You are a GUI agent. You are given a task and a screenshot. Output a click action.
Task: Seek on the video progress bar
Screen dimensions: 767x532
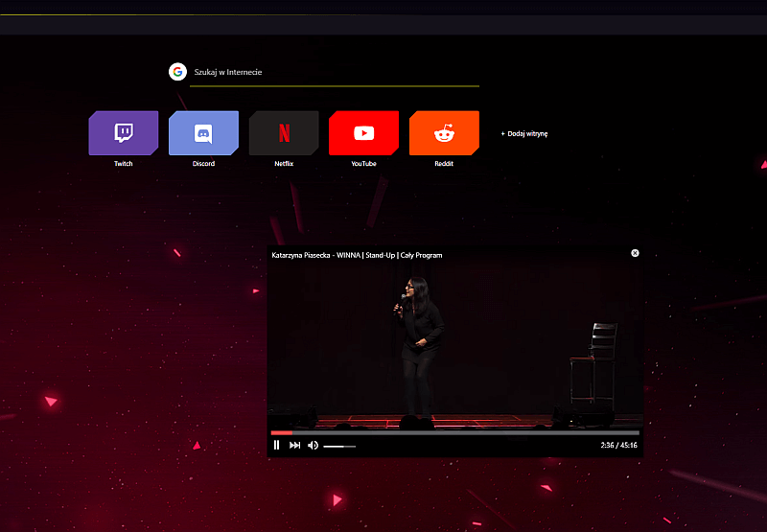click(x=454, y=432)
